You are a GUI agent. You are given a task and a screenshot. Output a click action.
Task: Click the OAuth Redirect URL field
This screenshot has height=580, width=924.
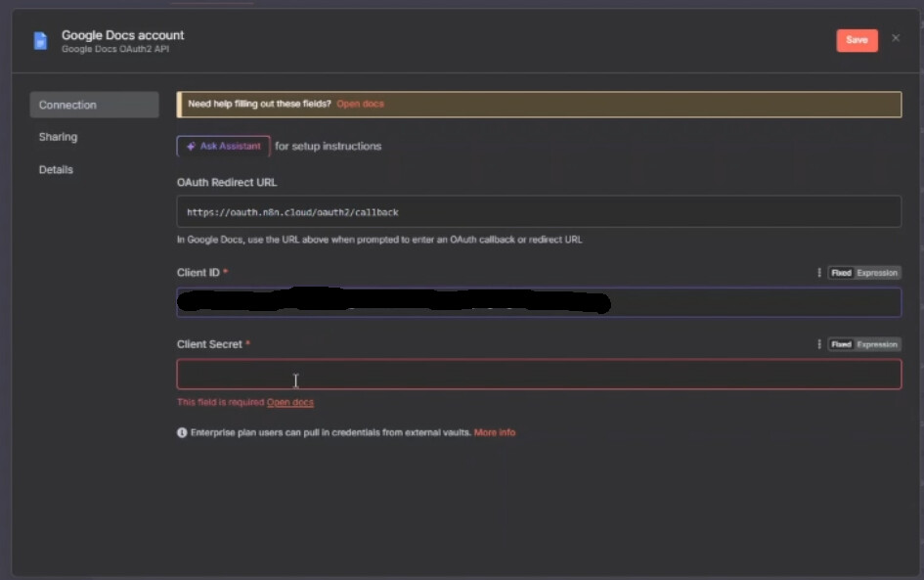(x=539, y=211)
